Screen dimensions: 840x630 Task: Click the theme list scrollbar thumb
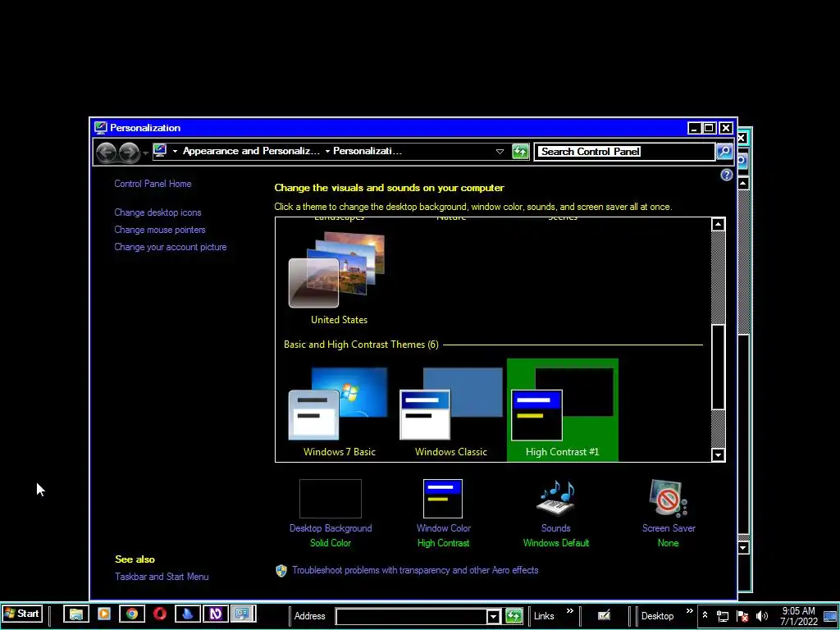pos(718,367)
